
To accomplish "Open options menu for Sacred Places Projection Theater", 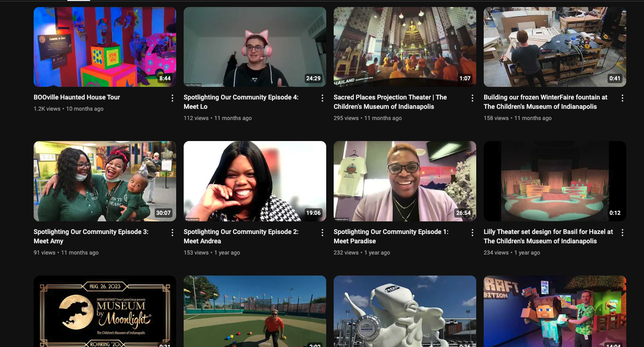I will (472, 98).
